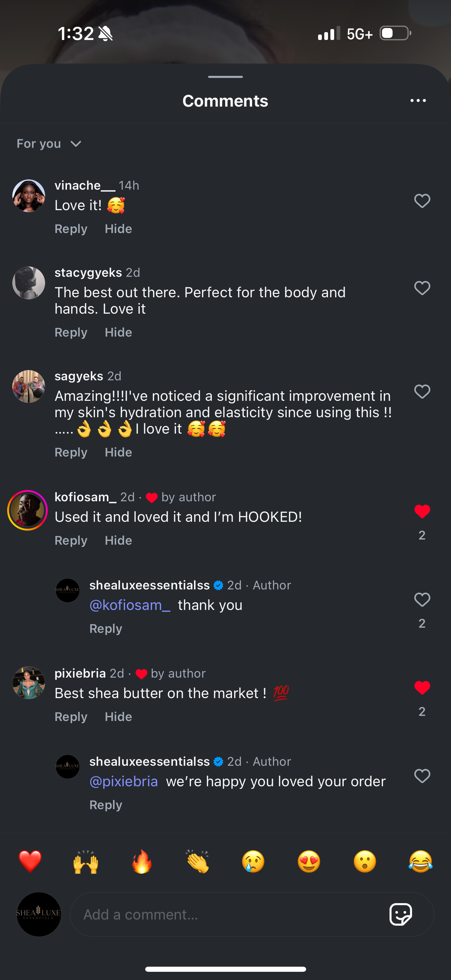Send the clapping hands emoji reaction
The image size is (451, 980).
(197, 862)
